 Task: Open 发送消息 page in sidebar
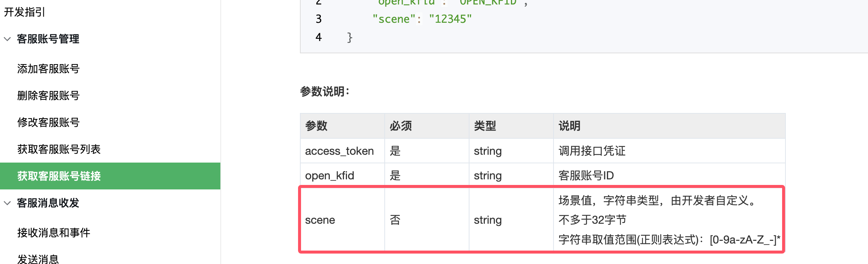(x=38, y=259)
